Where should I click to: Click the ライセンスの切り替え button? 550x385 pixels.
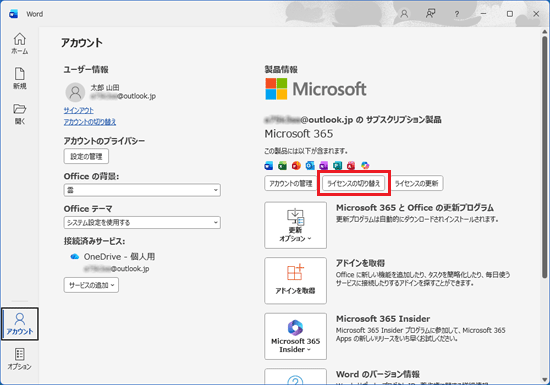coord(354,183)
